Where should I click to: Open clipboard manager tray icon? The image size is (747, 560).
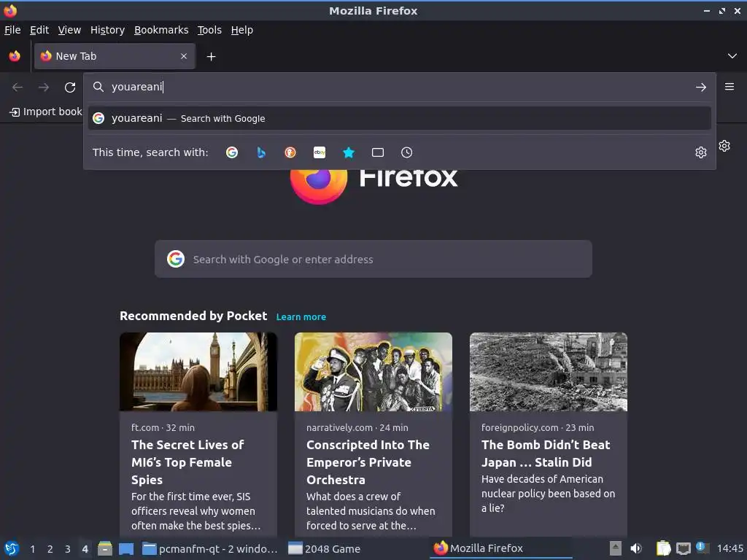(663, 548)
